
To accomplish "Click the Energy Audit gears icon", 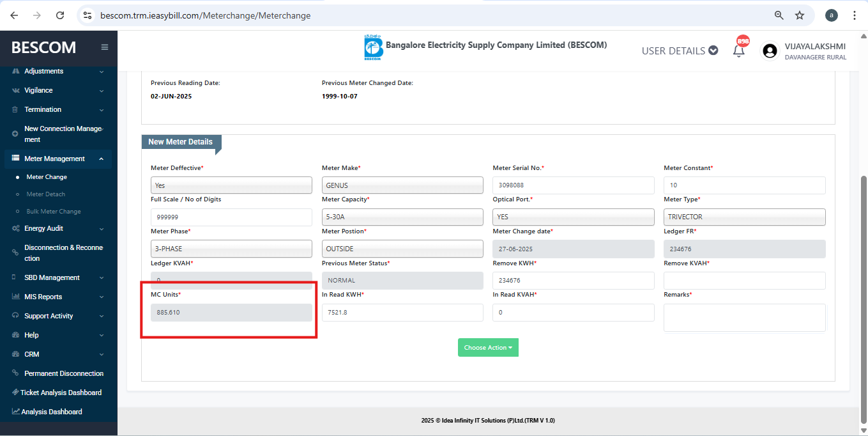I will [15, 228].
